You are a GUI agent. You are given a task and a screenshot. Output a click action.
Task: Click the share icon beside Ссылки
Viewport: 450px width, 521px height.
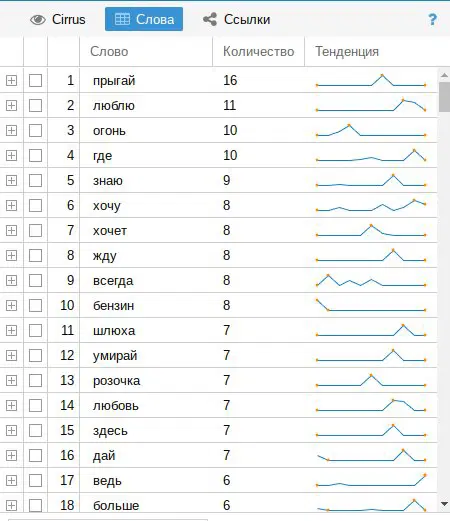(x=210, y=19)
